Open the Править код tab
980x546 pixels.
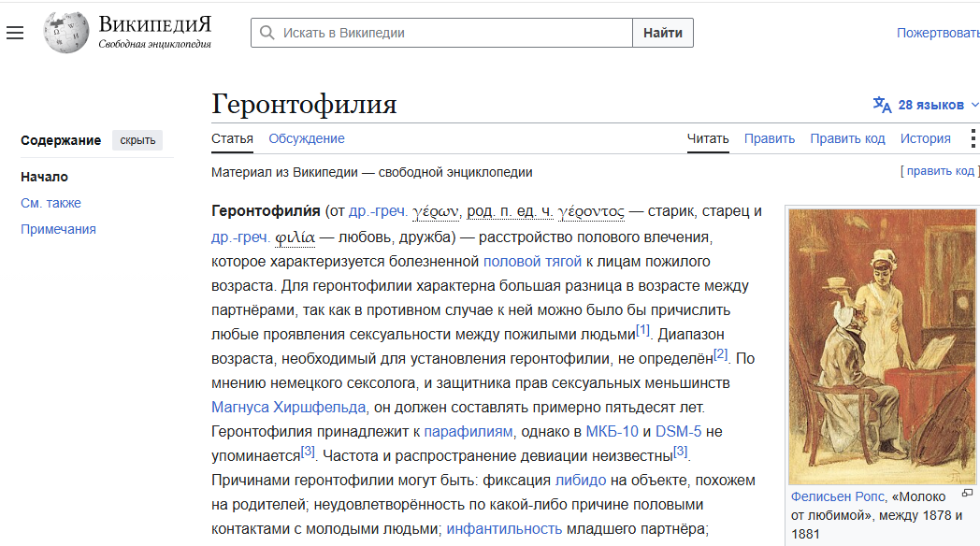[847, 138]
